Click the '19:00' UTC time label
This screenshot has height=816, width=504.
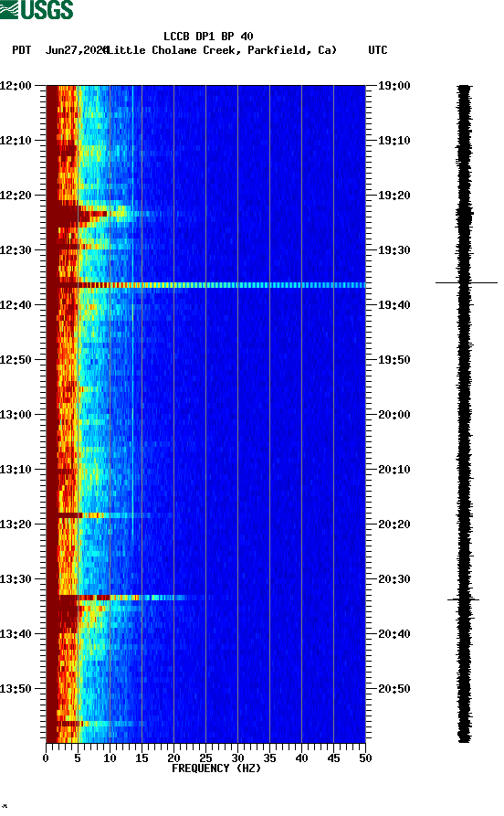(x=394, y=85)
